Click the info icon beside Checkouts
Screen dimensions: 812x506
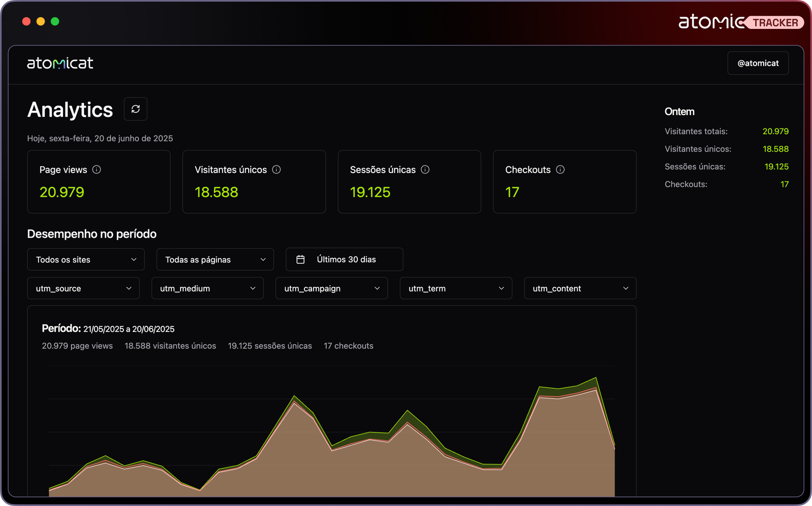[560, 170]
